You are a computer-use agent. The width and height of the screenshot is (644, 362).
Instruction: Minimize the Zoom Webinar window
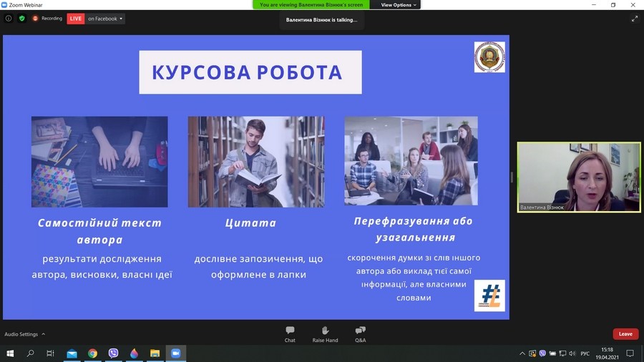point(593,5)
